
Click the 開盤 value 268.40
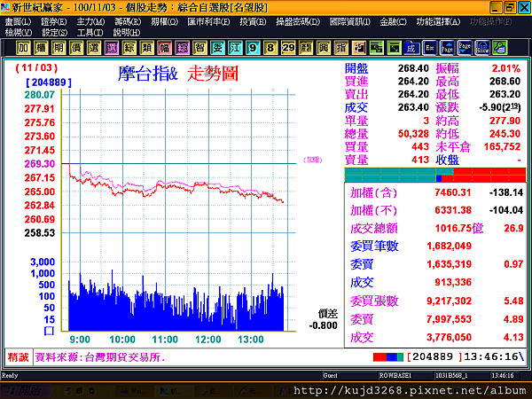tap(413, 68)
